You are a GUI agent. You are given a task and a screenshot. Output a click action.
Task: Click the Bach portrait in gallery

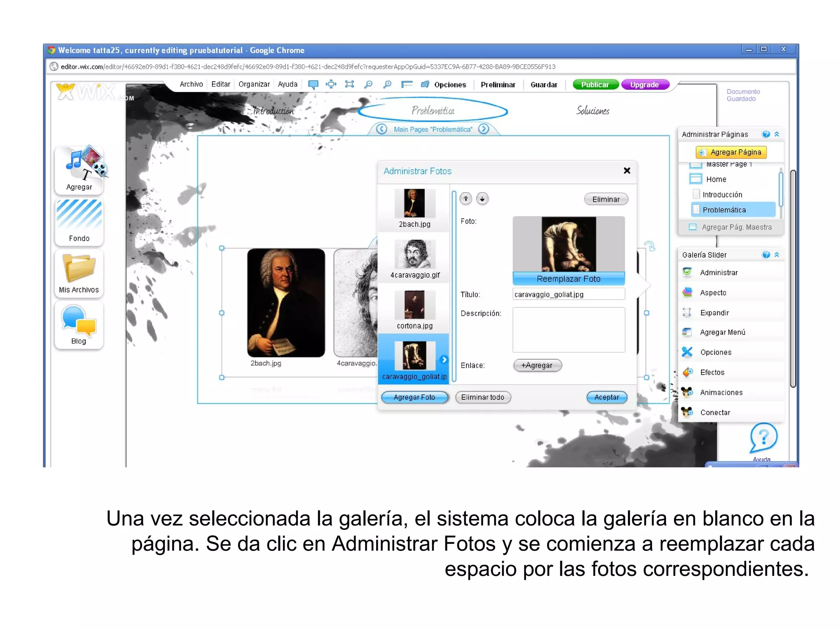(x=286, y=303)
